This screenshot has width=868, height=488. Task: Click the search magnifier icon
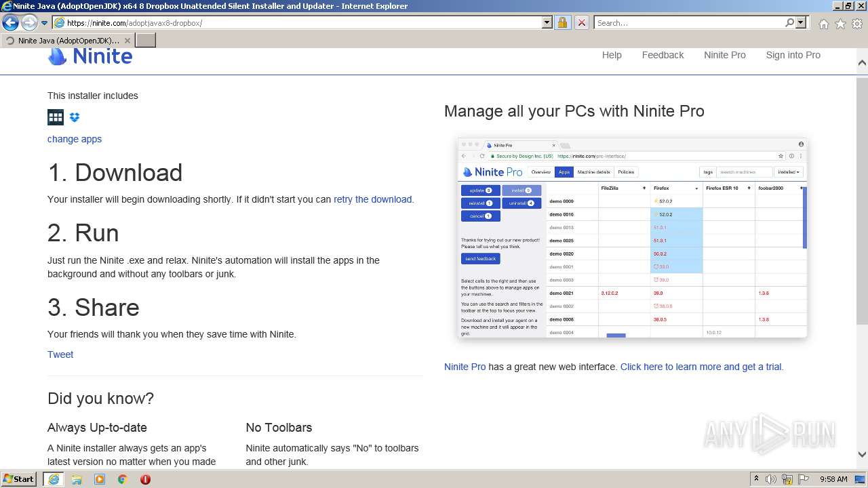click(789, 23)
